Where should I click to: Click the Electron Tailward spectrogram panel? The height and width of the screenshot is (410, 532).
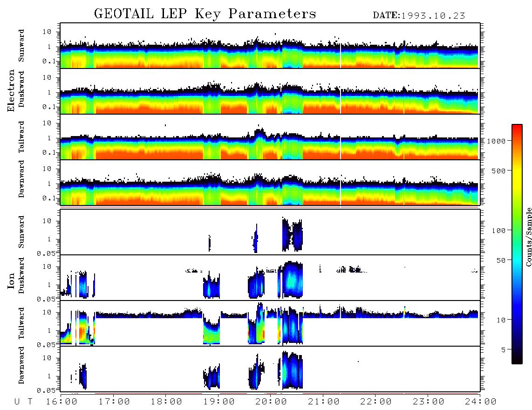[x=270, y=137]
